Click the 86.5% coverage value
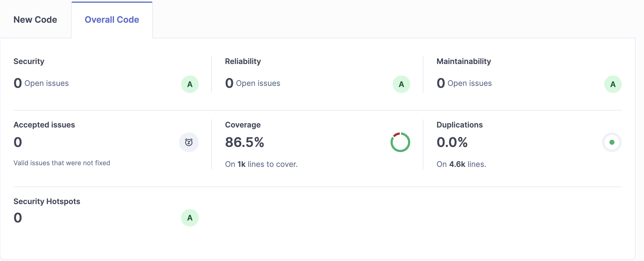 point(244,142)
